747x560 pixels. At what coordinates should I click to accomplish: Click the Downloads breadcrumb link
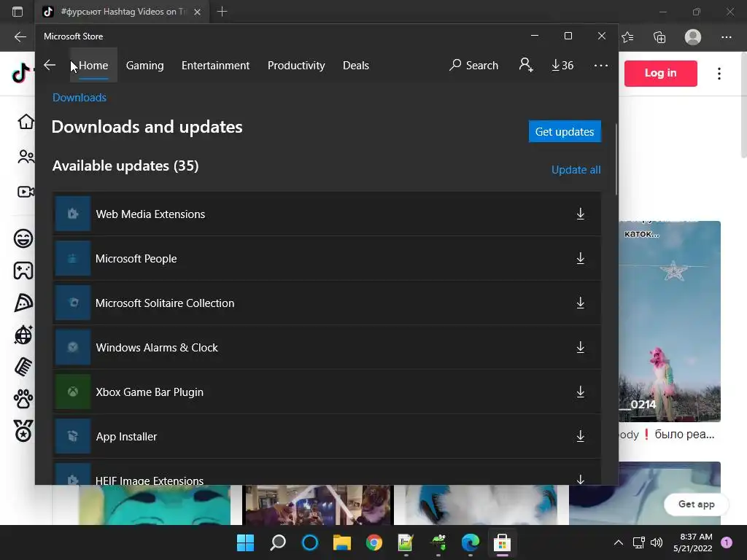tap(80, 97)
